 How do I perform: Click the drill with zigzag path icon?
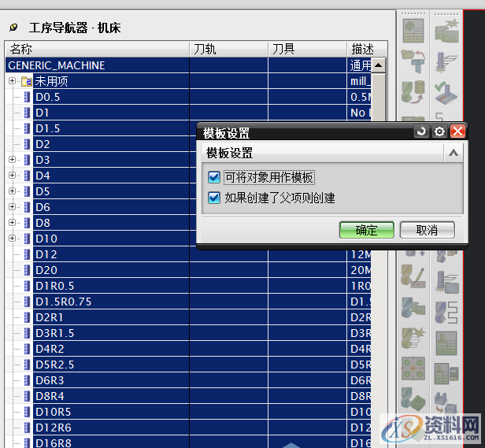tap(446, 312)
